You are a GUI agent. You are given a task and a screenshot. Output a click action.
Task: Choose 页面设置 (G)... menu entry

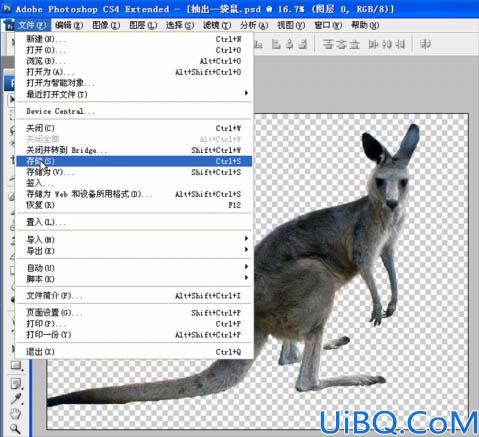pos(134,313)
